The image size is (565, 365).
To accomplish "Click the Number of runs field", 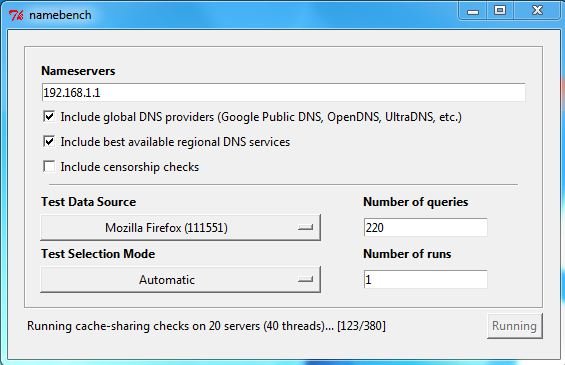I will (426, 280).
